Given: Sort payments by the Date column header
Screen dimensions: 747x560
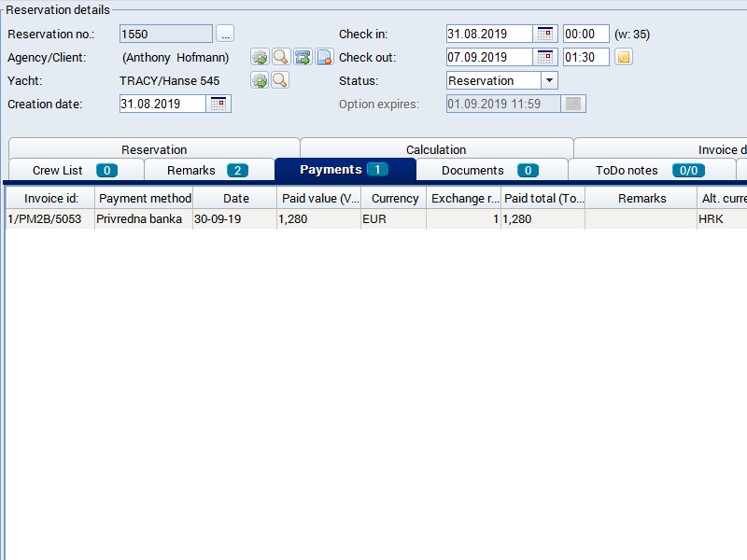Looking at the screenshot, I should [235, 199].
